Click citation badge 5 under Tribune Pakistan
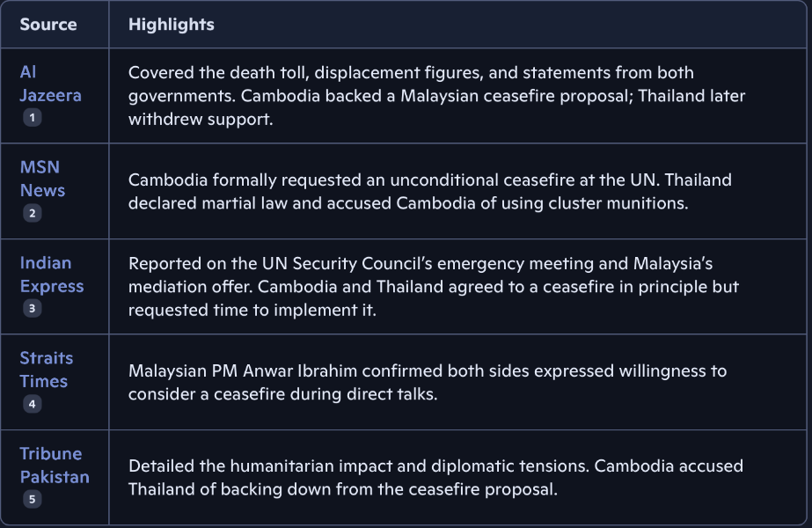 pos(32,499)
